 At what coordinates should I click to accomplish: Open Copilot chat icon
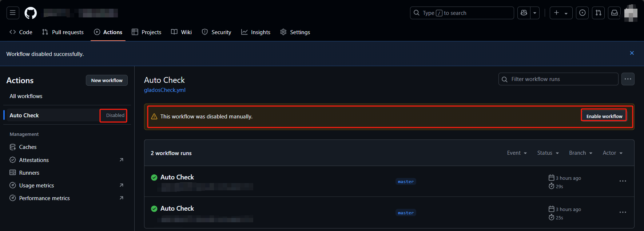pos(524,13)
